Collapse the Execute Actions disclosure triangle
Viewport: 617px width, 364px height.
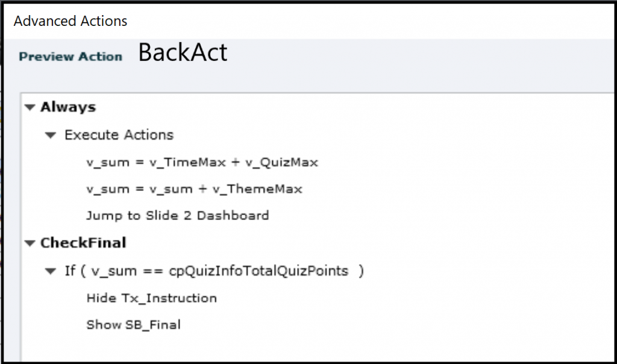coord(51,135)
